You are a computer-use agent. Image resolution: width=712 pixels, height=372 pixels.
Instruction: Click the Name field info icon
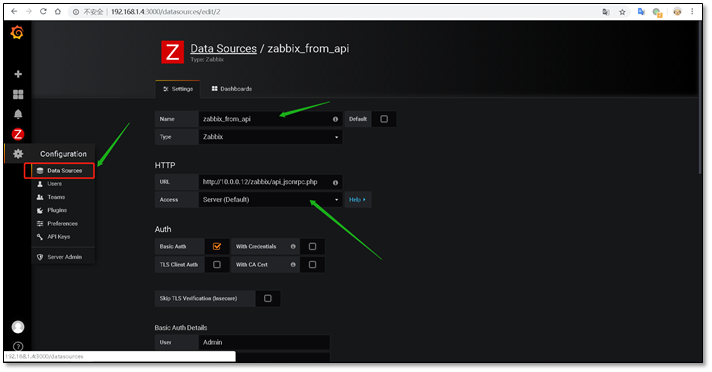(335, 119)
